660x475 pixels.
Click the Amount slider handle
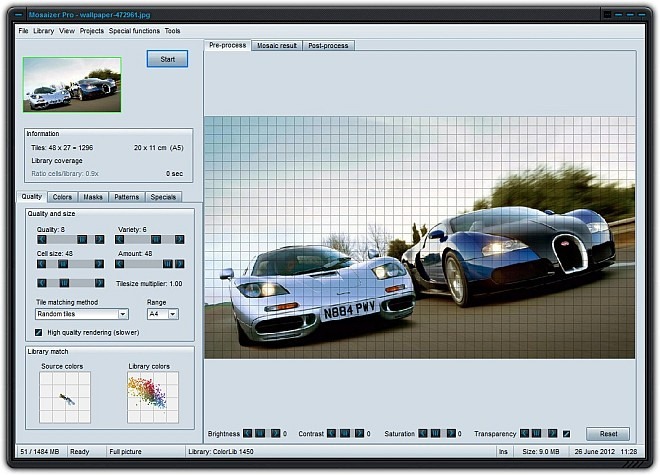click(x=168, y=264)
